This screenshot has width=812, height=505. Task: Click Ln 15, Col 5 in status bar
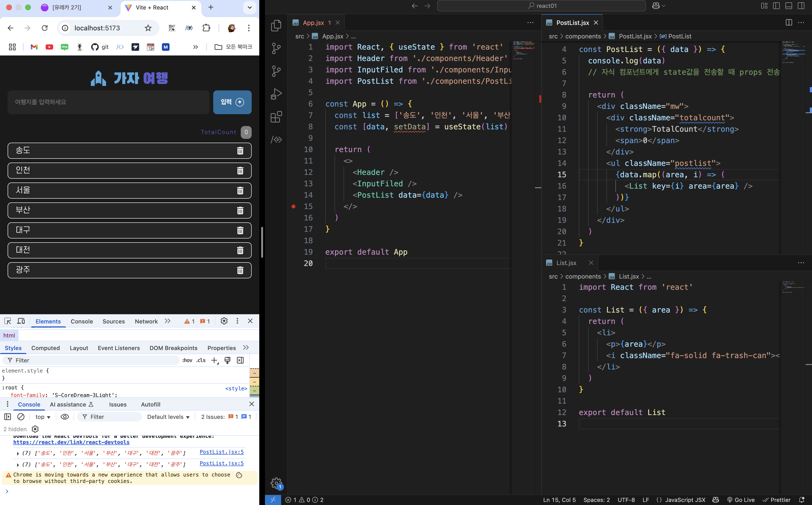pyautogui.click(x=559, y=500)
